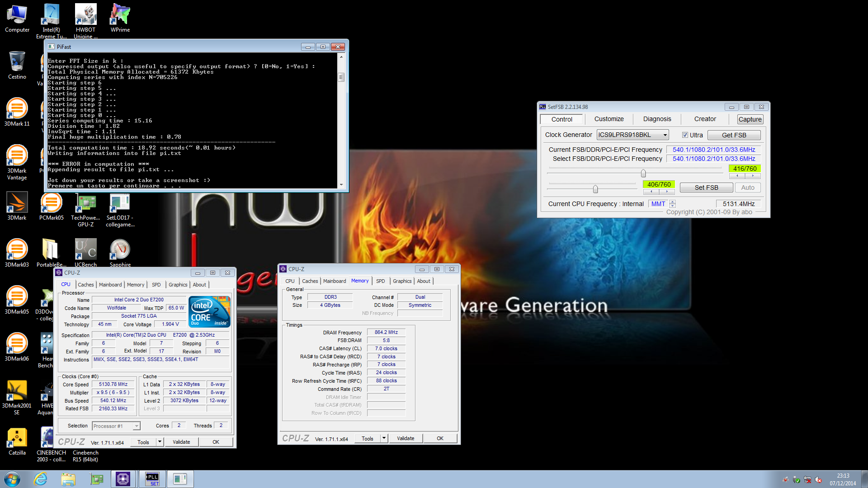Click Tools button in left CPU-Z window

(143, 442)
